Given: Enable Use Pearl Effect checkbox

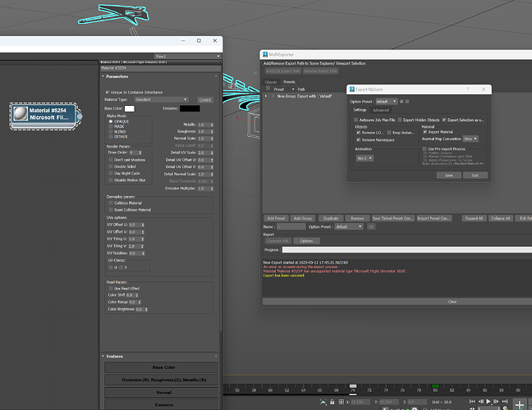Looking at the screenshot, I should (x=111, y=289).
